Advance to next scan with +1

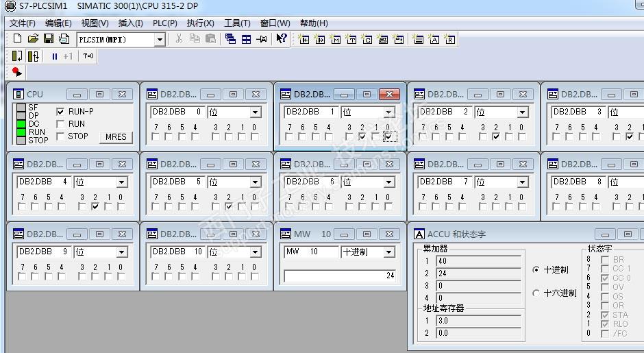69,56
